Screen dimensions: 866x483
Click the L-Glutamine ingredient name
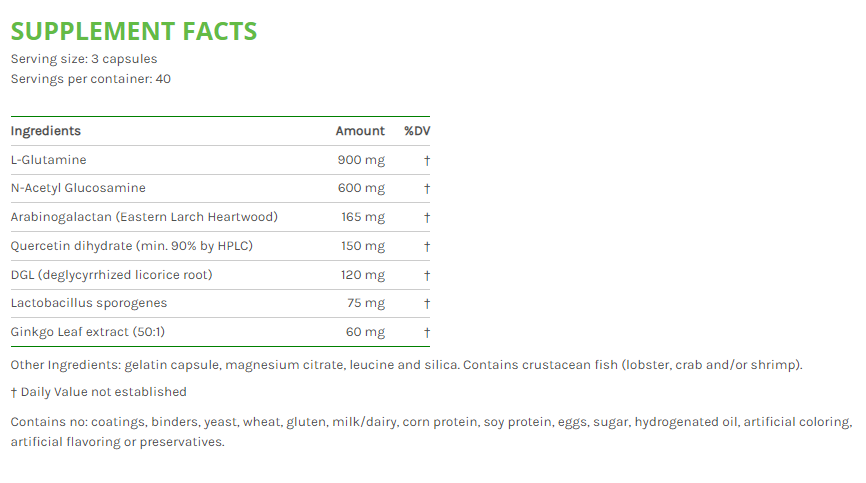point(49,160)
